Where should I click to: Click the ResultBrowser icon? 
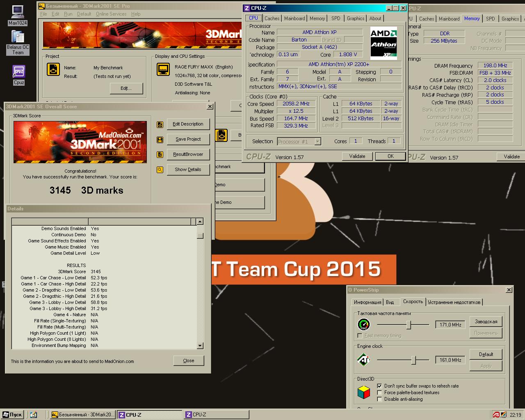[x=160, y=155]
